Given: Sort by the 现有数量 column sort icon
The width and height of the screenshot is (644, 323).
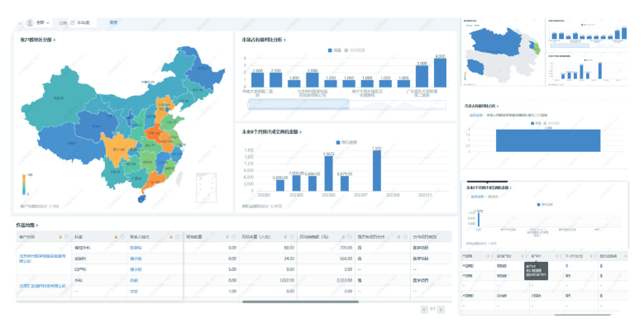Looking at the screenshot, I should 227,237.
